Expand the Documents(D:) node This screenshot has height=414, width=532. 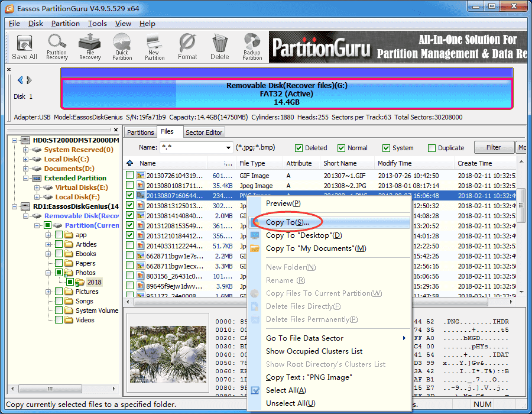coord(25,169)
